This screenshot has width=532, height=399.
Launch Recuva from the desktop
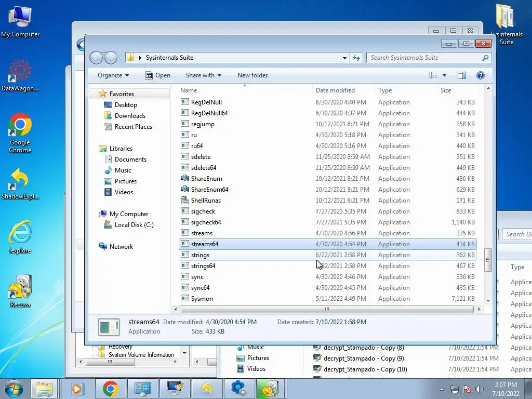click(20, 291)
